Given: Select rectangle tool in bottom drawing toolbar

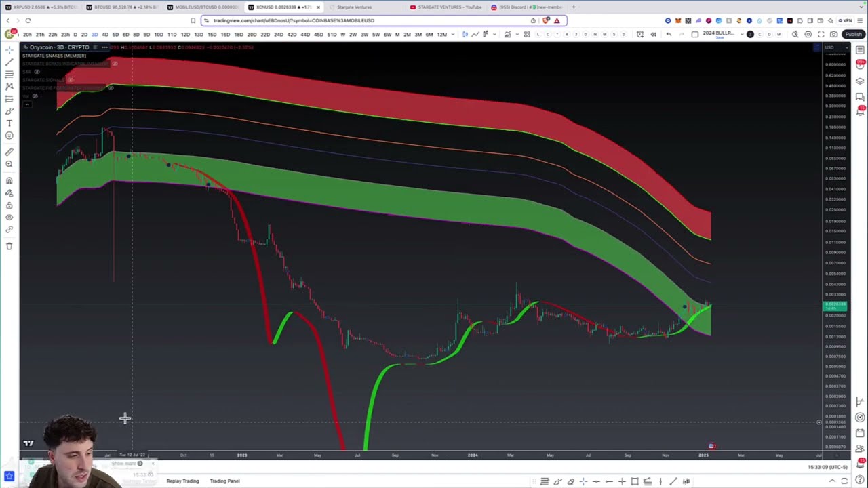Looking at the screenshot, I should coord(635,481).
